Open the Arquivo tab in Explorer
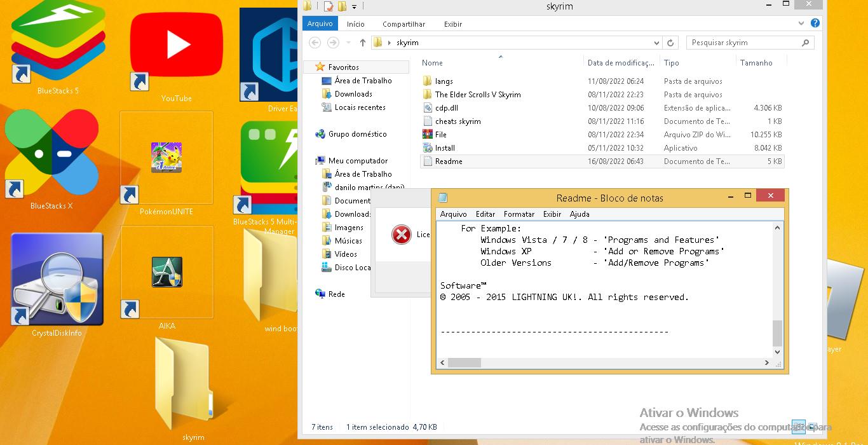Viewport: 868px width, 445px height. click(320, 24)
